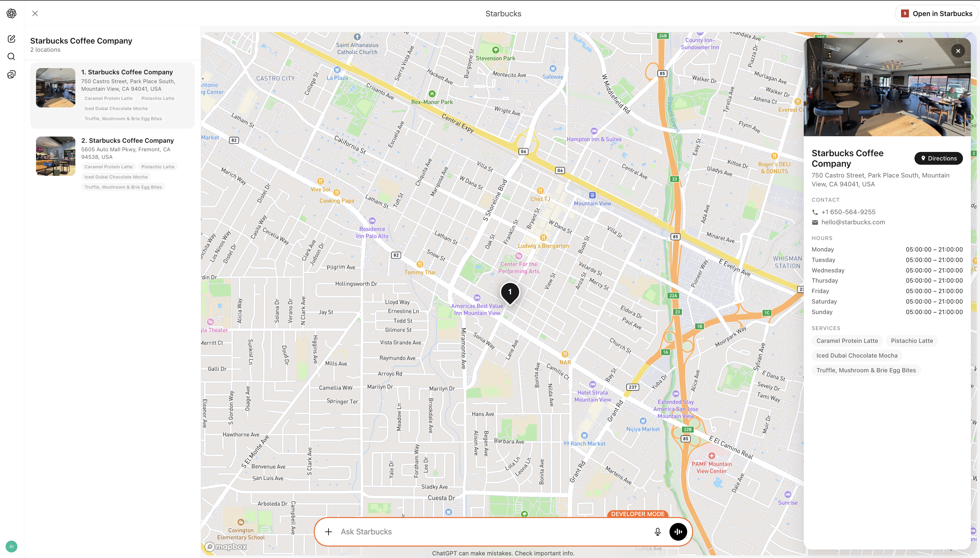Open the AI user profile avatar
Image resolution: width=980 pixels, height=558 pixels.
click(x=11, y=546)
